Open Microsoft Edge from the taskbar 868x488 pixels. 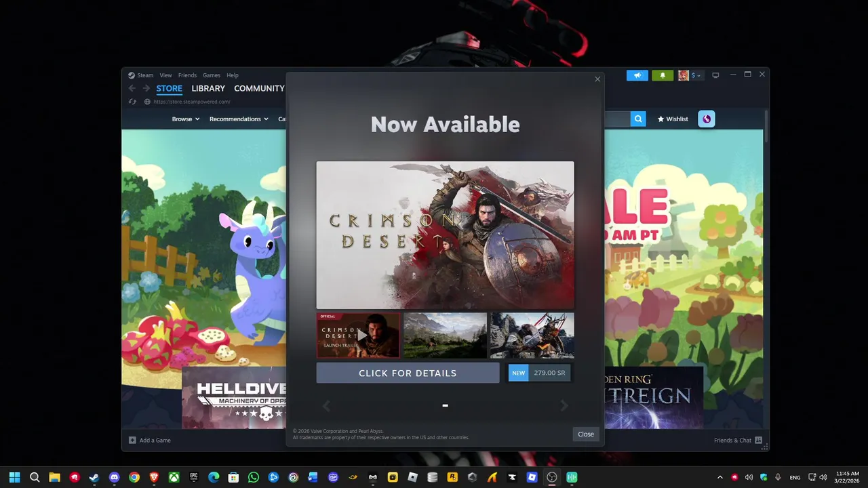pyautogui.click(x=214, y=477)
